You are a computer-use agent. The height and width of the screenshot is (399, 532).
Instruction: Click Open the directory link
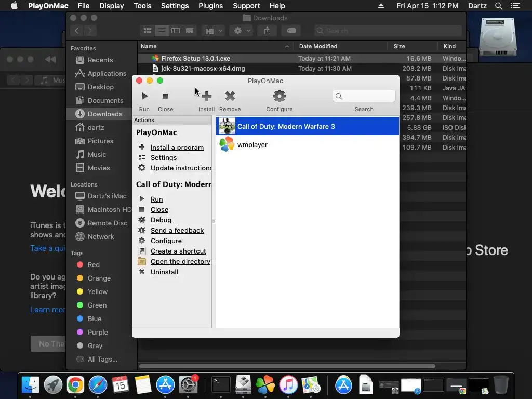(x=180, y=262)
